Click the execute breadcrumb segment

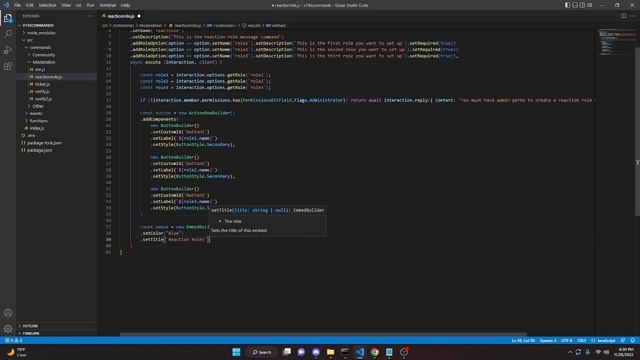click(253, 25)
